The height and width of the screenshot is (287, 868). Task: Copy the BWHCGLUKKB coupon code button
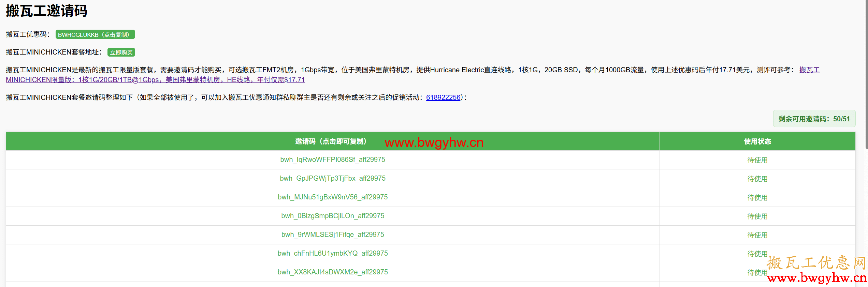[95, 34]
